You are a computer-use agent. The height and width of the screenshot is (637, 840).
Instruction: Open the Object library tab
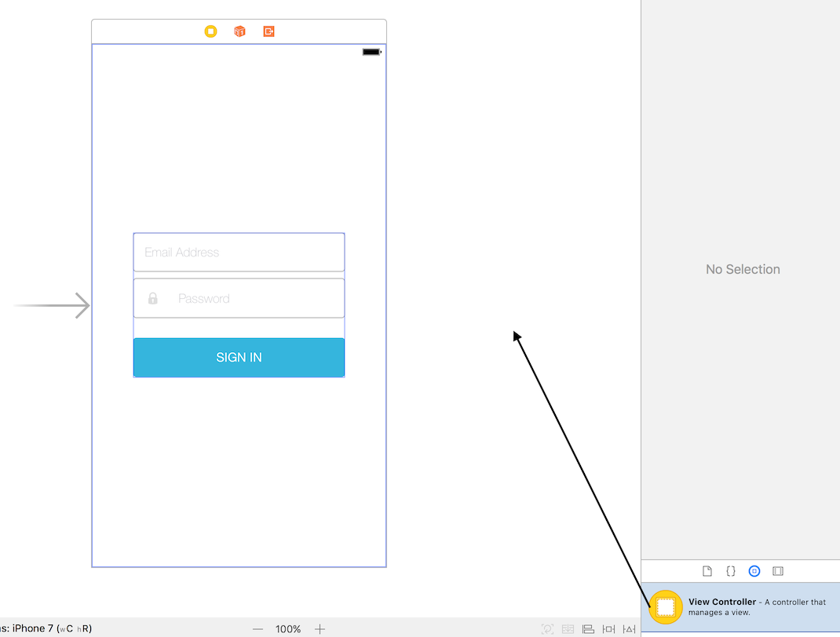tap(754, 571)
